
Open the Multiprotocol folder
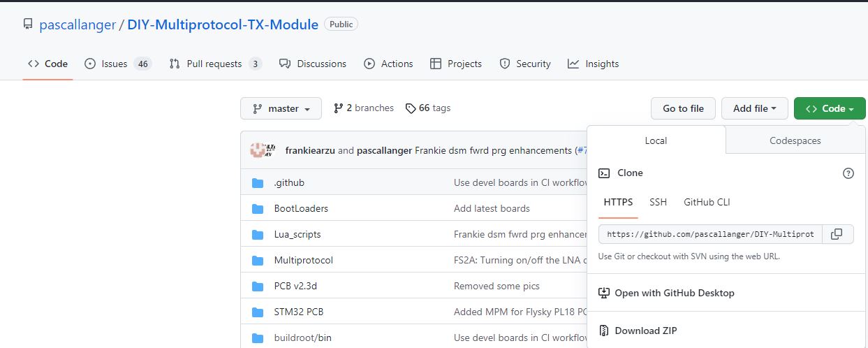coord(304,260)
